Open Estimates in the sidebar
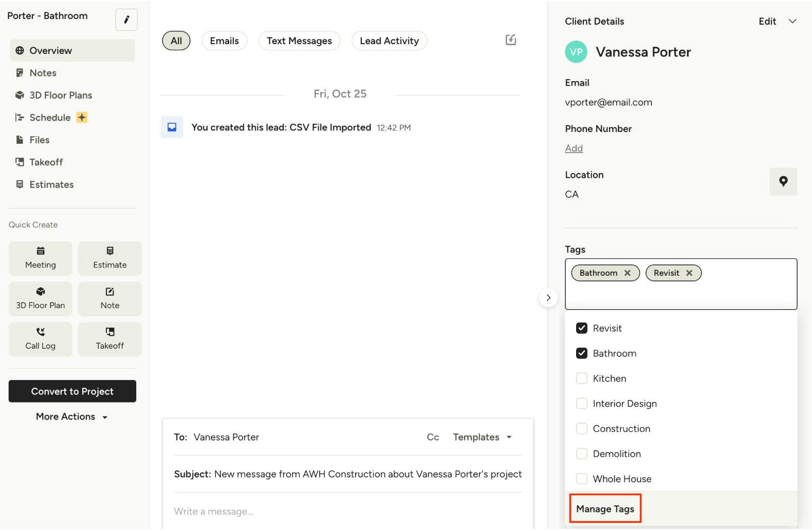The height and width of the screenshot is (531, 812). pyautogui.click(x=51, y=184)
